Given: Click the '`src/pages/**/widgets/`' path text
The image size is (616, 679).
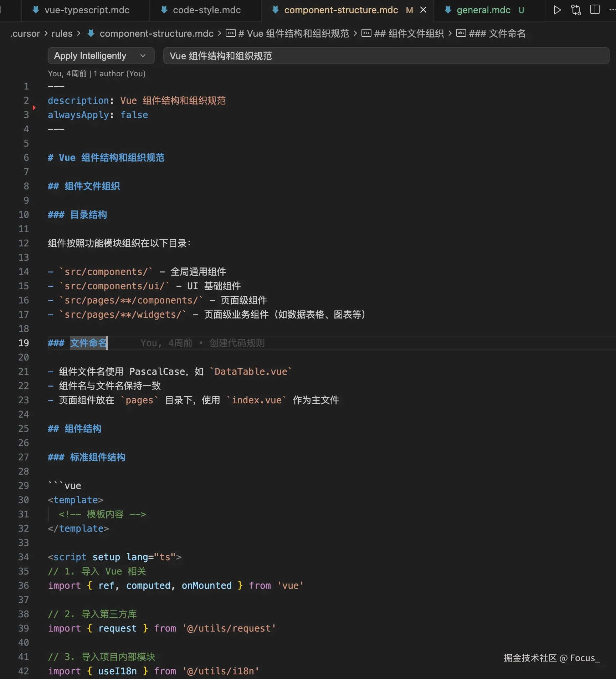Looking at the screenshot, I should [x=123, y=315].
